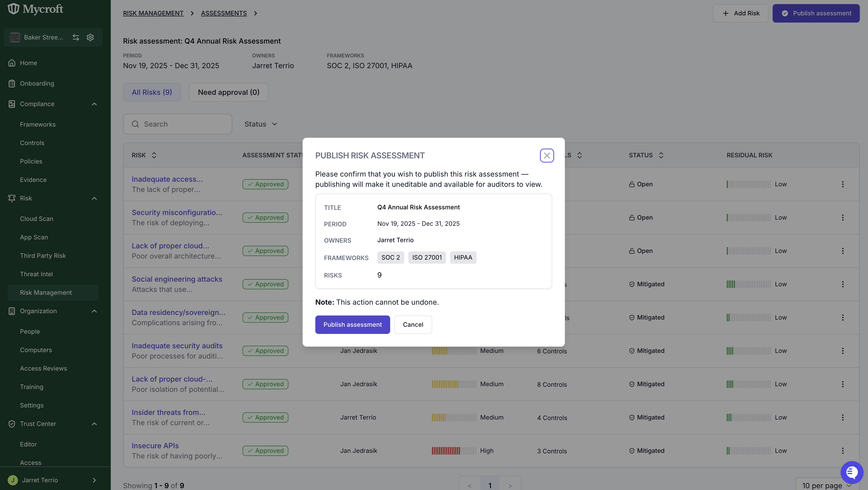Open App Scan in the sidebar
Viewport: 868px width, 490px height.
(x=34, y=237)
